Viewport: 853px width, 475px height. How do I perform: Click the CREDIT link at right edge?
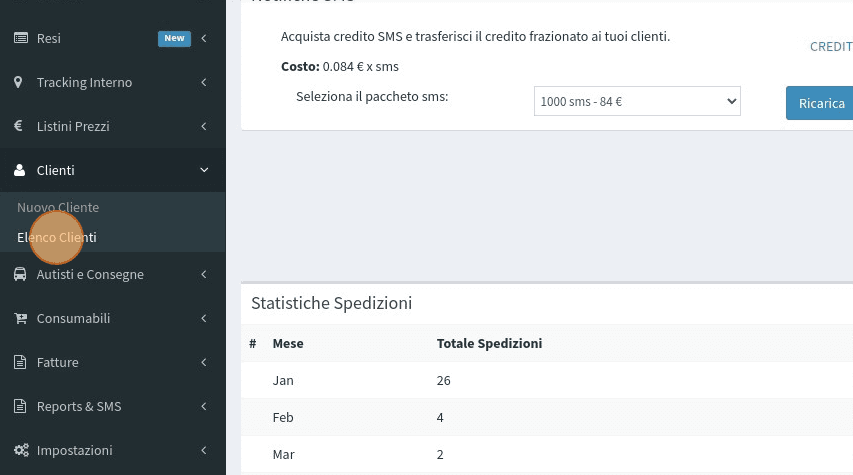click(x=831, y=47)
